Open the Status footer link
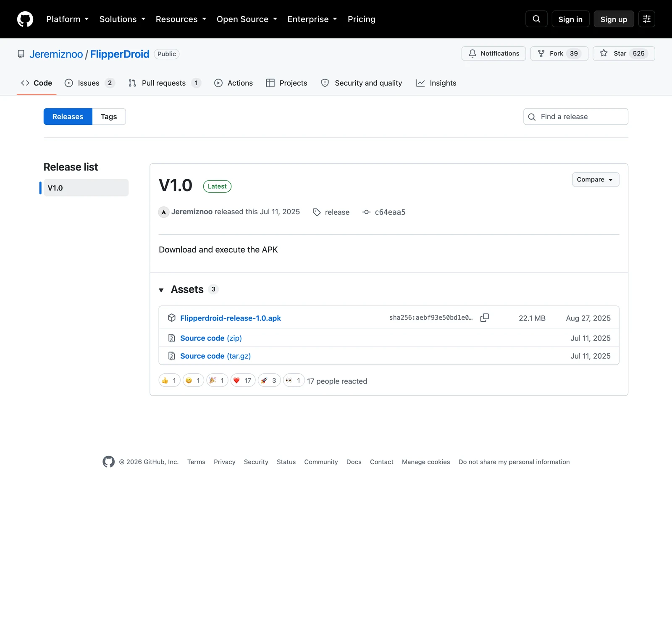 click(286, 462)
